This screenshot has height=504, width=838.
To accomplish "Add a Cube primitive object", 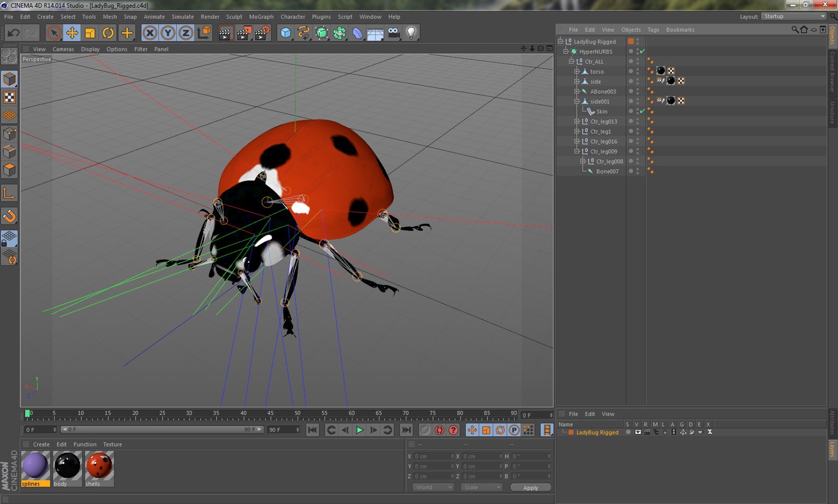I will [286, 33].
